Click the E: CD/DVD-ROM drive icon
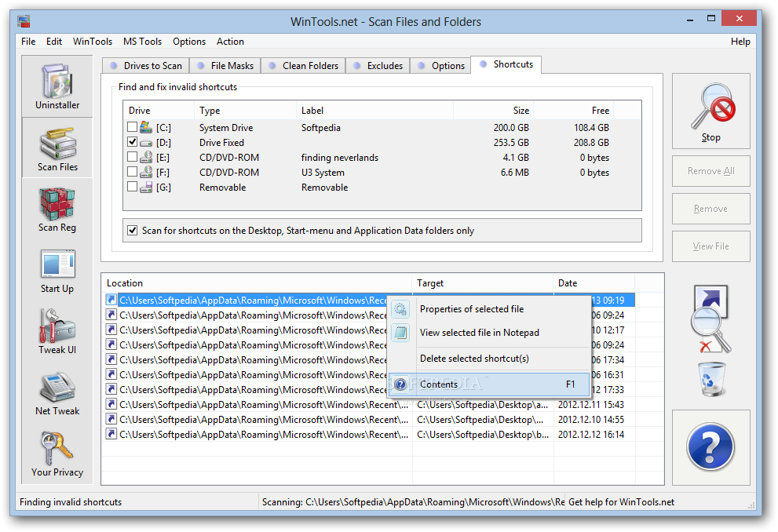778x532 pixels. 146,157
